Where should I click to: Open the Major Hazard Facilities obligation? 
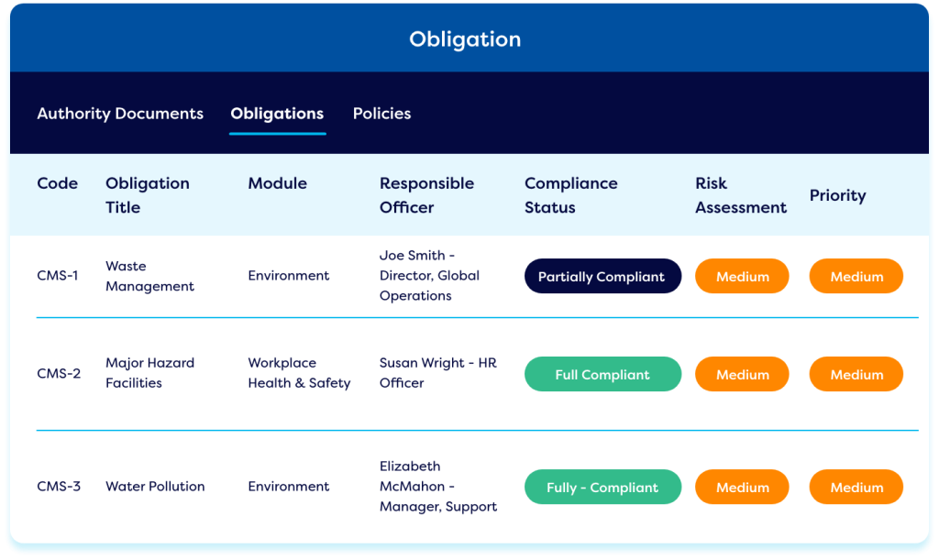click(x=149, y=373)
